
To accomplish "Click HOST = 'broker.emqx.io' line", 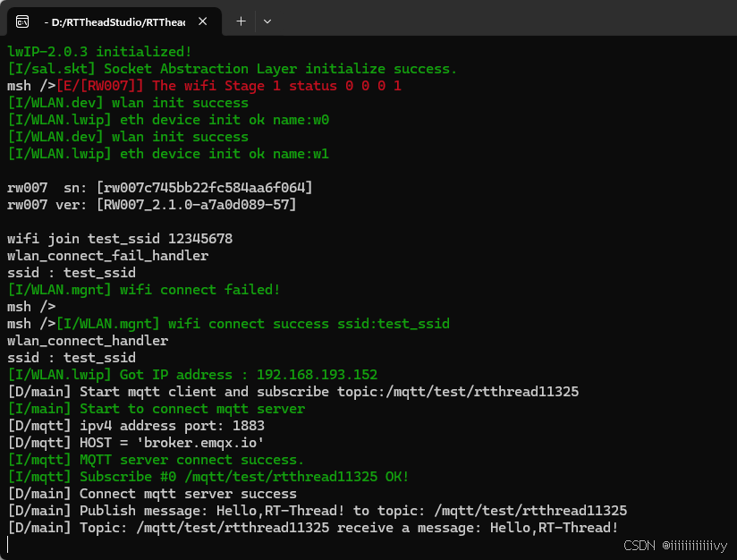I will coord(136,443).
